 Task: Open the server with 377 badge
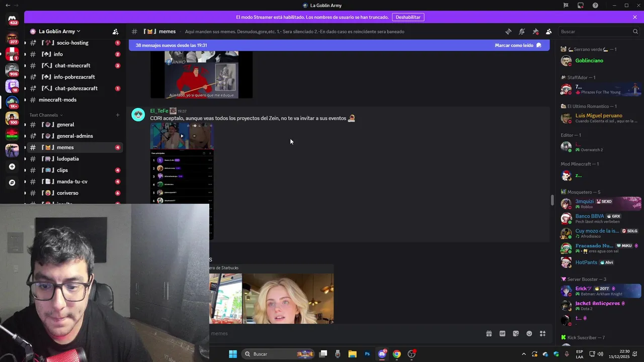click(12, 38)
